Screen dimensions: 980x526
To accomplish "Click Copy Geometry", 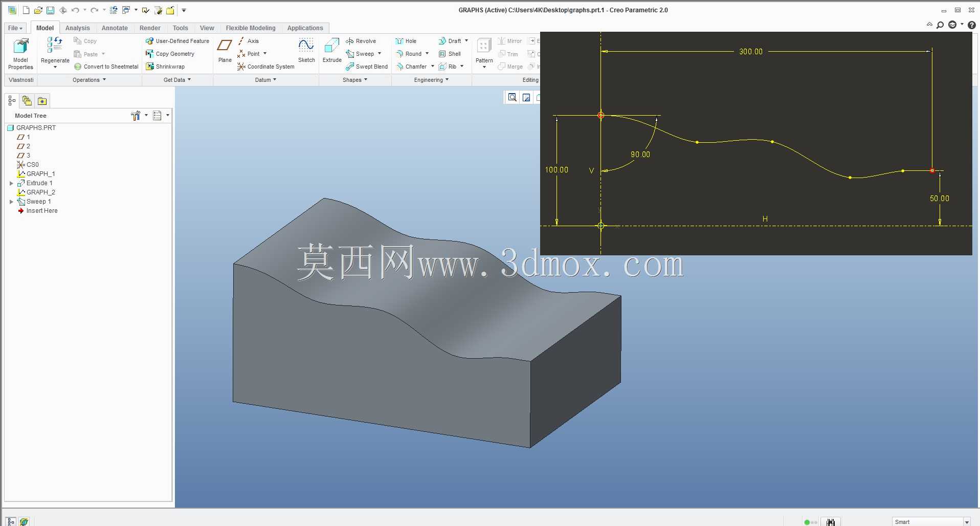I will tap(170, 54).
